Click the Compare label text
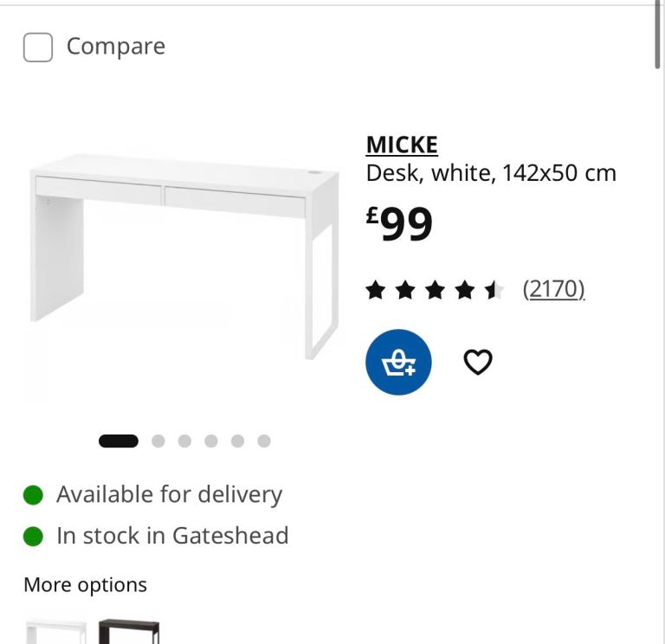Viewport: 665px width, 644px height. point(116,46)
